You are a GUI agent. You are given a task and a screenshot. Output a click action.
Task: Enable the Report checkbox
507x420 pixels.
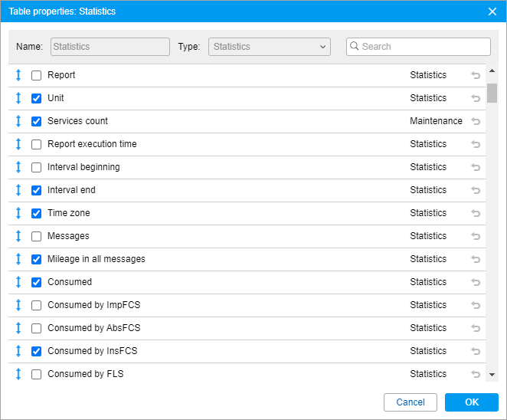tap(36, 76)
